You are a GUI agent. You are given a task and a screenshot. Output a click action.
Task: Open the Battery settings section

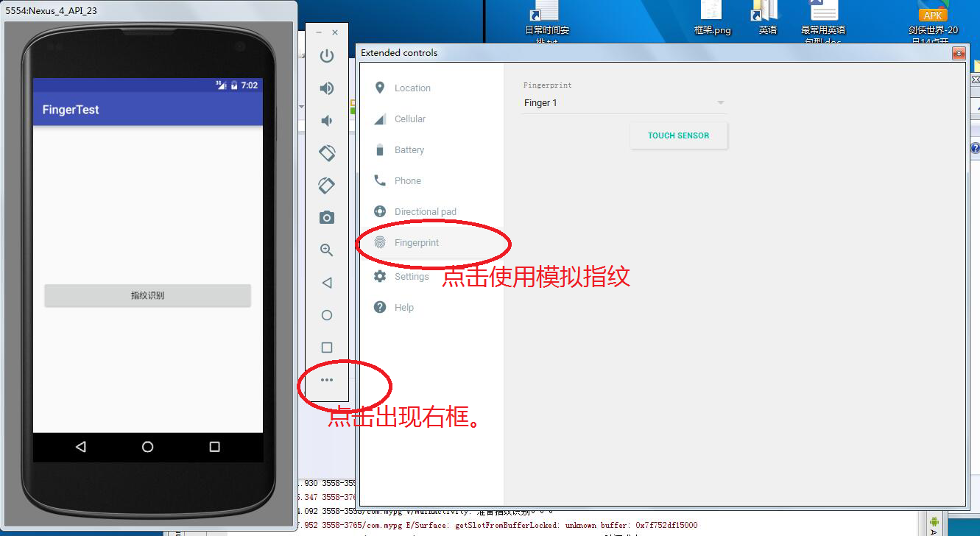[409, 150]
